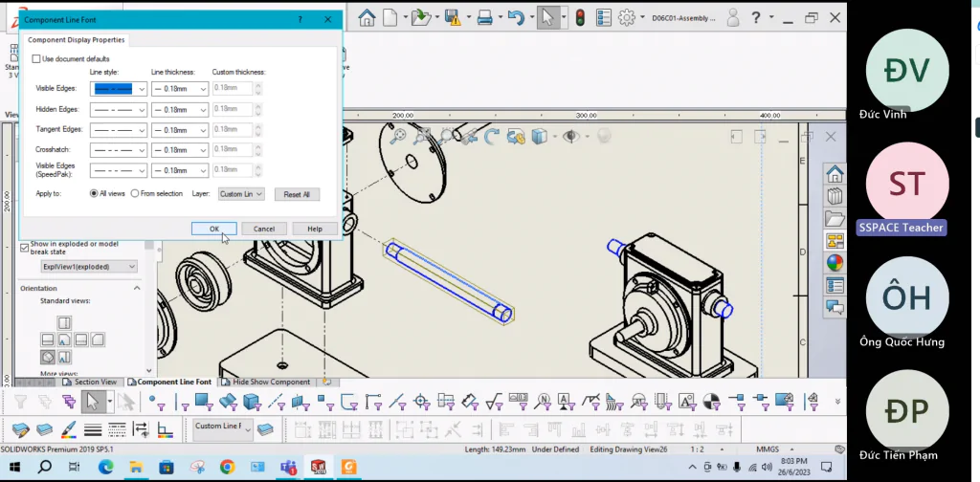Click the Open file folder icon
This screenshot has height=482, width=980.
pos(421,17)
